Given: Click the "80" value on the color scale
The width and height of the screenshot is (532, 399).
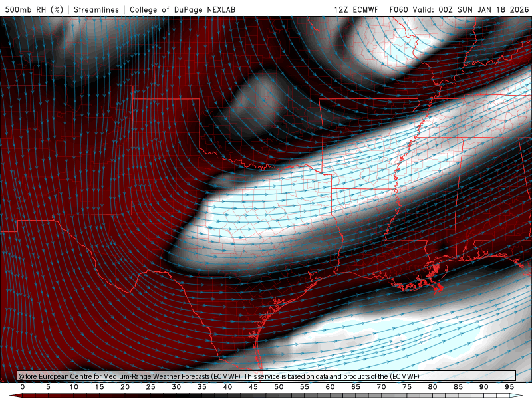Looking at the screenshot, I should (x=433, y=387).
